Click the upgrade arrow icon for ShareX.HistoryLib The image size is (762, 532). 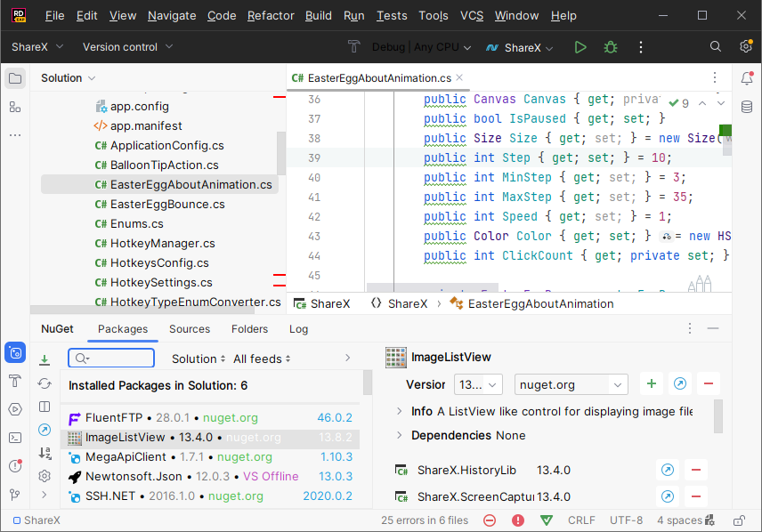pyautogui.click(x=667, y=470)
